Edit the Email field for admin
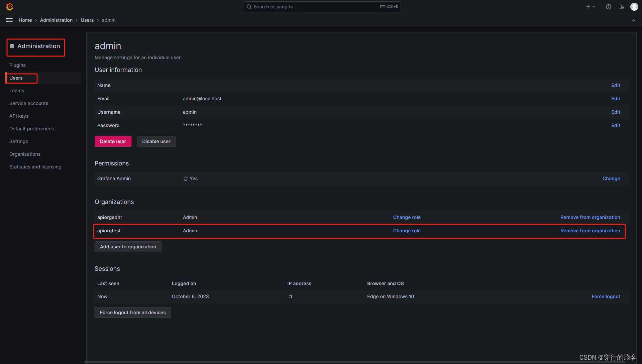Screen dimensions: 642x364 (x=615, y=98)
